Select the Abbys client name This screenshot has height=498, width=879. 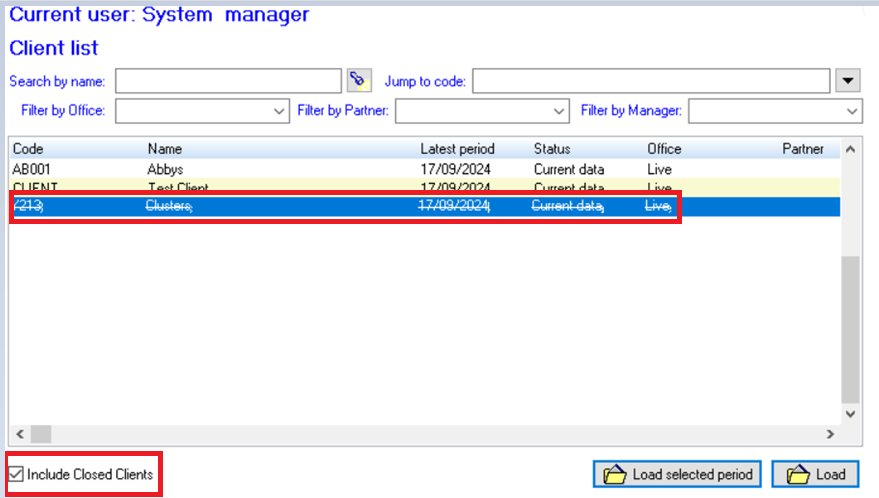165,169
